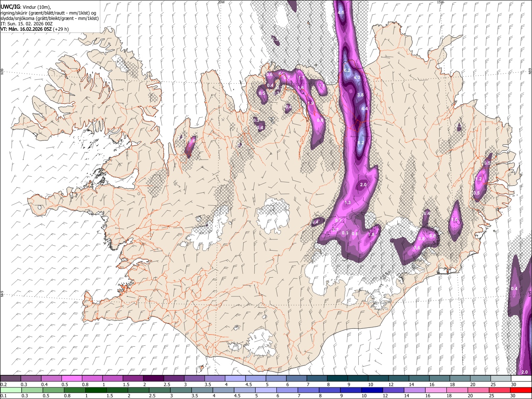Click the "slydda/snjókoma (grátt/bleikt/grænt - mm/1klst)" line
Viewport: 532px width, 399px height.
click(49, 18)
